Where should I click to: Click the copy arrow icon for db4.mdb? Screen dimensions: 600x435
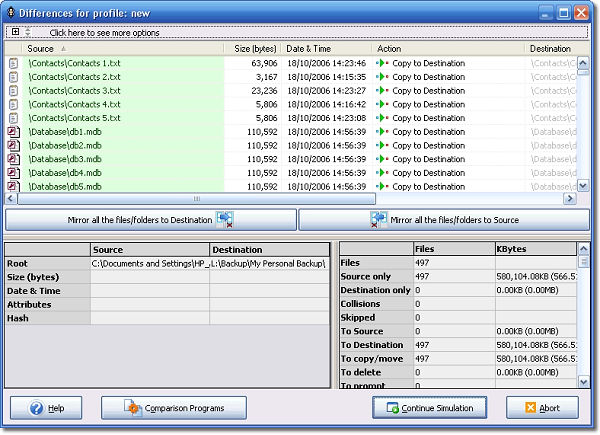click(383, 173)
